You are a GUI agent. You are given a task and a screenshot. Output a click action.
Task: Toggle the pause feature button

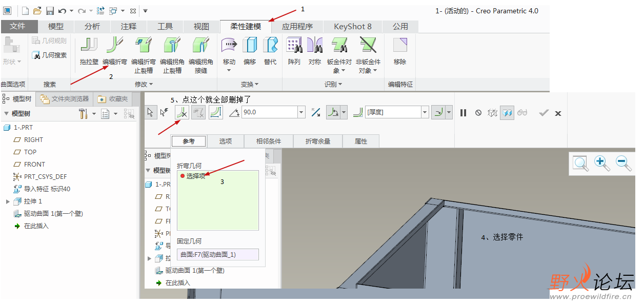point(464,113)
